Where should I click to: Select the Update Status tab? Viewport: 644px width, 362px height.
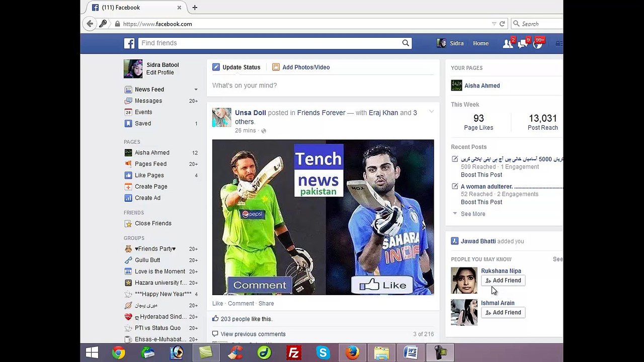[236, 67]
